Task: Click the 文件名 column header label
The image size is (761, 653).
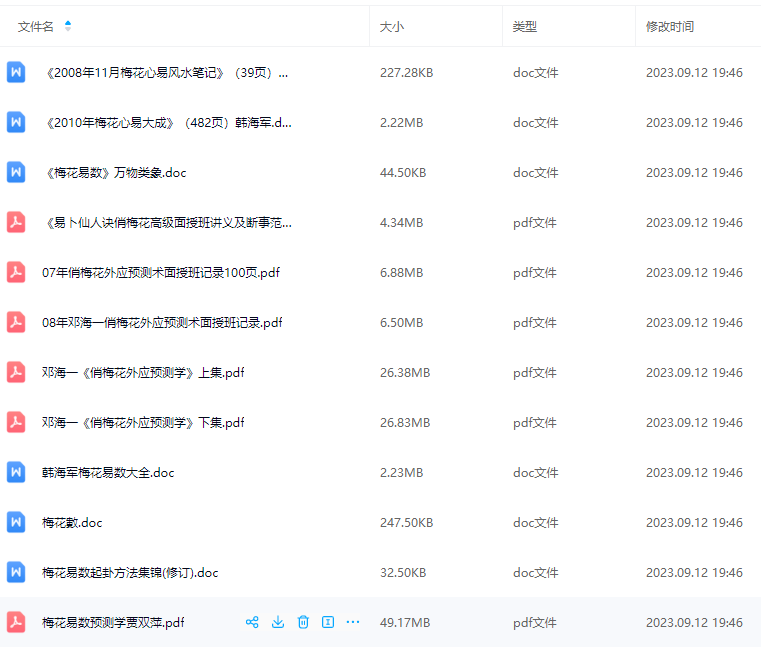Action: point(36,27)
